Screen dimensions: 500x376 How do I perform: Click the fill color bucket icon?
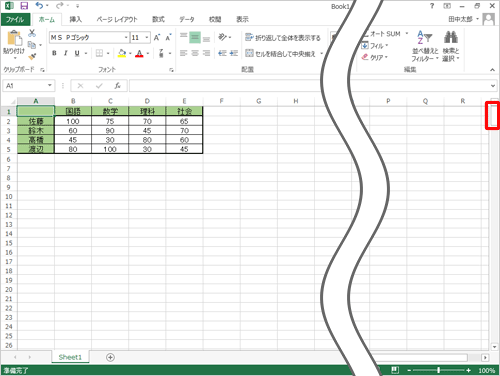pyautogui.click(x=122, y=53)
